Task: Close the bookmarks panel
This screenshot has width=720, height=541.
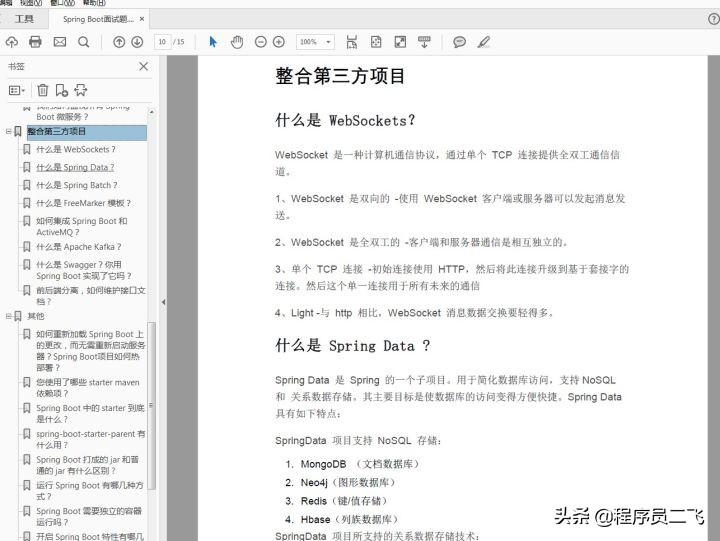Action: pos(143,67)
